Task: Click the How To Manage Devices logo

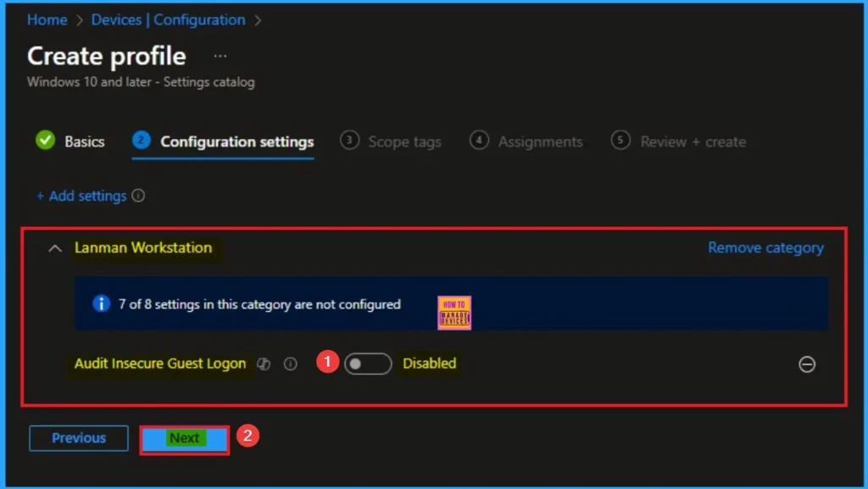Action: tap(454, 312)
